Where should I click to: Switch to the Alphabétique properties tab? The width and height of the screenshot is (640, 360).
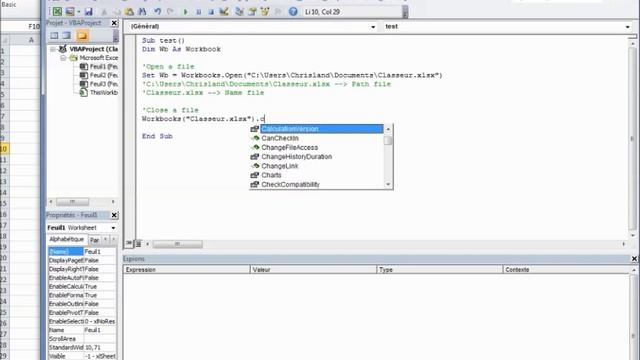pyautogui.click(x=67, y=239)
